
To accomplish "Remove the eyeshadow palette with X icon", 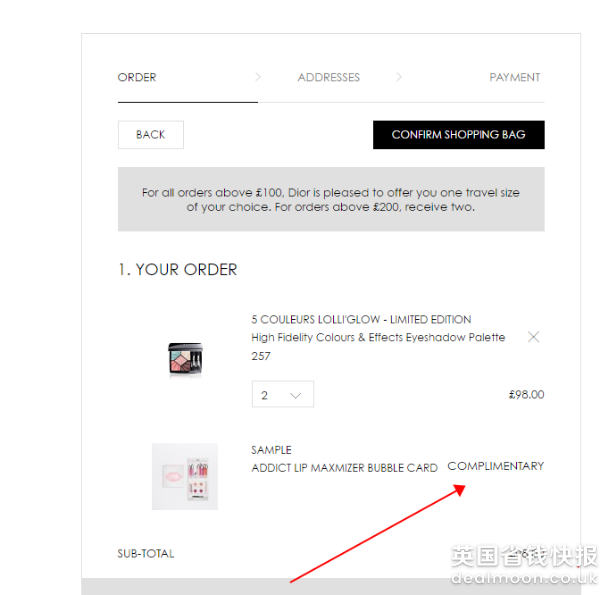I will coord(533,337).
